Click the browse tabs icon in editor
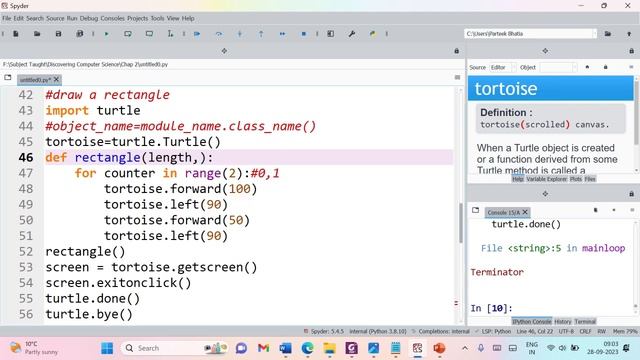640x360 pixels. point(8,78)
